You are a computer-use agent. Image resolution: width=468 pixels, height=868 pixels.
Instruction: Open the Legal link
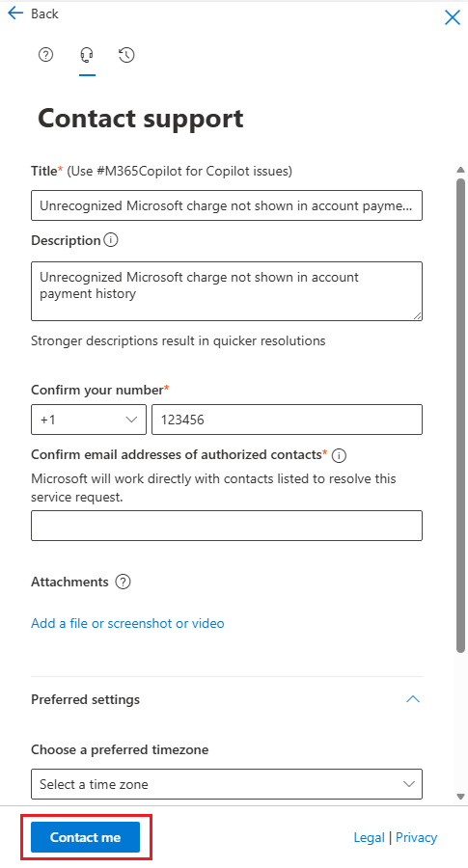(x=369, y=837)
